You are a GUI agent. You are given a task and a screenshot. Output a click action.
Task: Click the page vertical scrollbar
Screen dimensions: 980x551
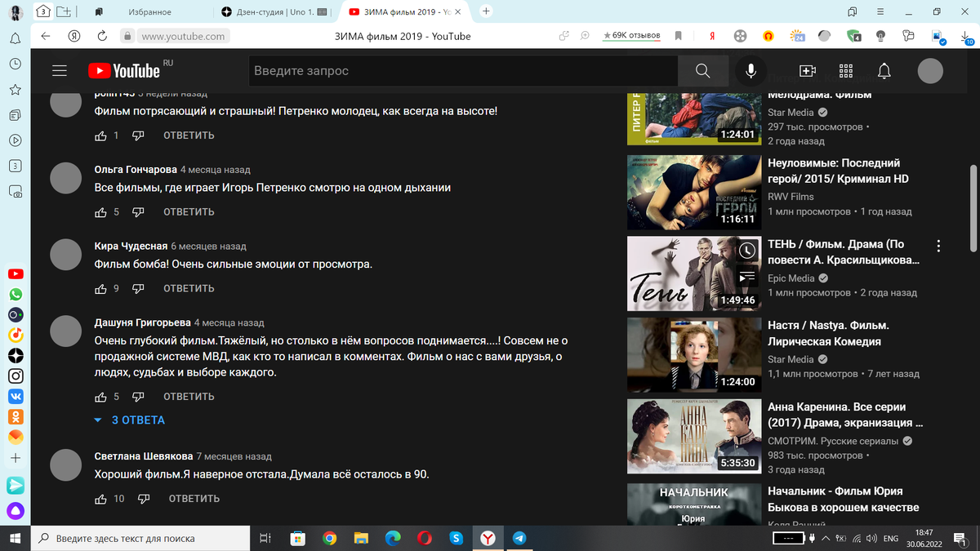973,208
